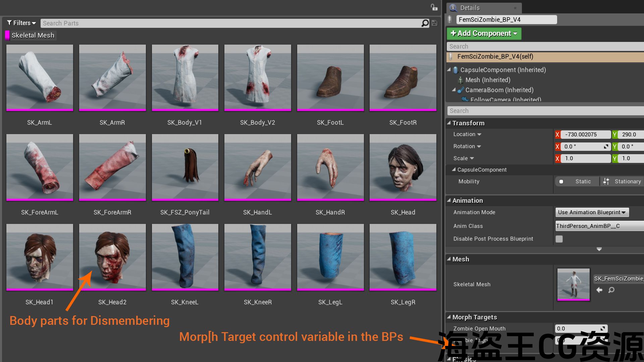Select the CapsuleComponent (Inherited) item

point(503,70)
